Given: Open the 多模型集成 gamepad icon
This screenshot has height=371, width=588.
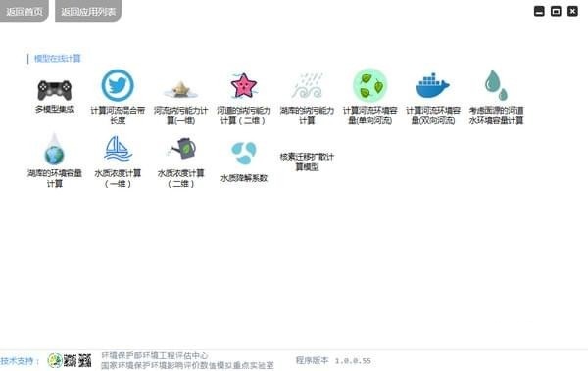Looking at the screenshot, I should [x=55, y=90].
